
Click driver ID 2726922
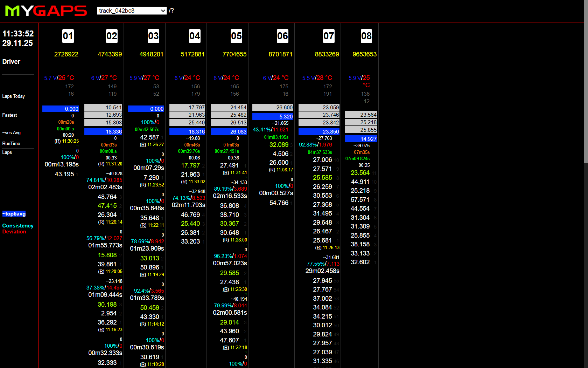point(66,54)
